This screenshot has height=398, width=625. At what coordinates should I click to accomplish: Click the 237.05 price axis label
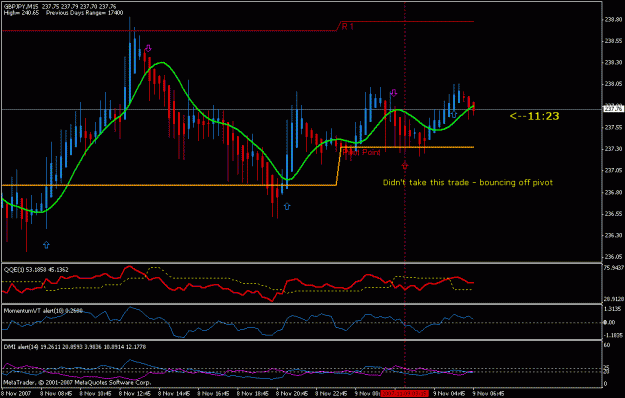click(x=613, y=171)
